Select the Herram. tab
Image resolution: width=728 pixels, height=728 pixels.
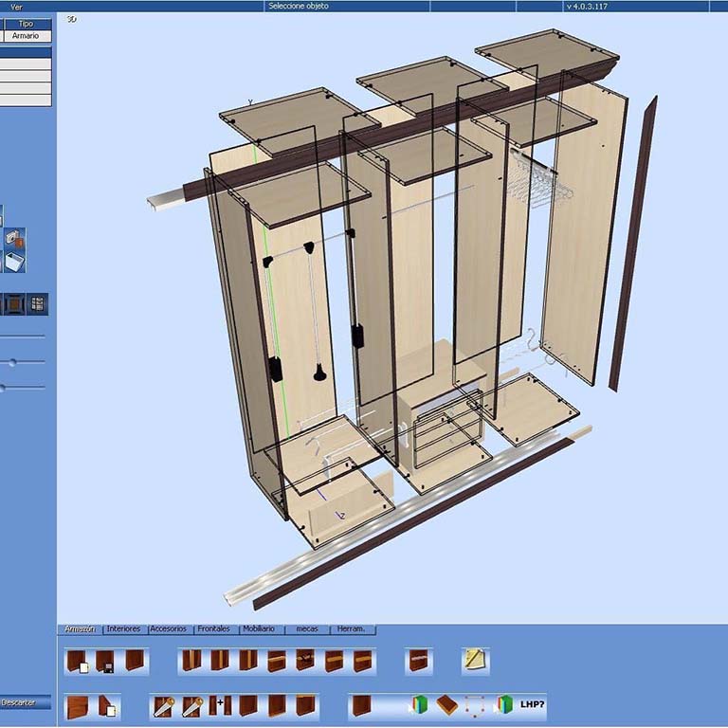point(351,629)
